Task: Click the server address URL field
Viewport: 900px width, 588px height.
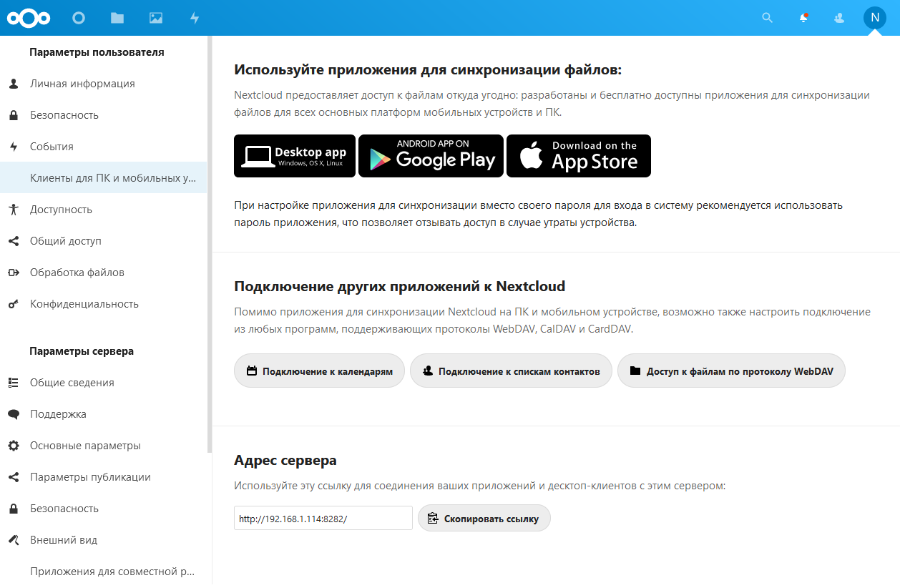Action: pos(323,518)
